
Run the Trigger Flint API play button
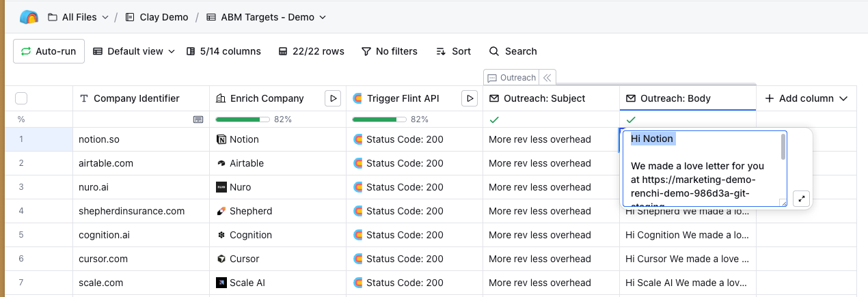(x=470, y=98)
